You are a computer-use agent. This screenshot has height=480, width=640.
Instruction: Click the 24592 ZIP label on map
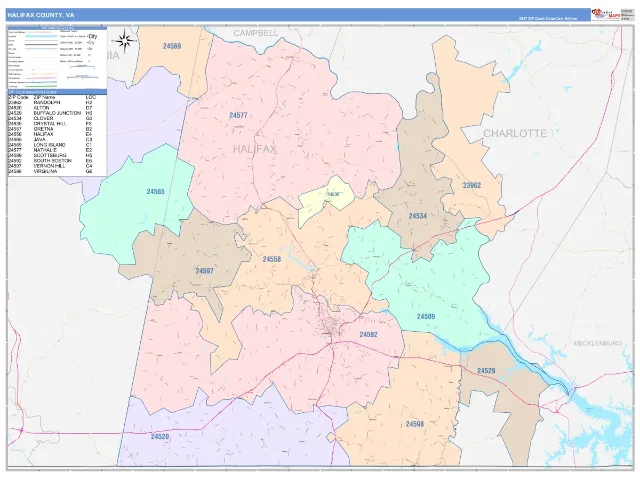tap(368, 335)
